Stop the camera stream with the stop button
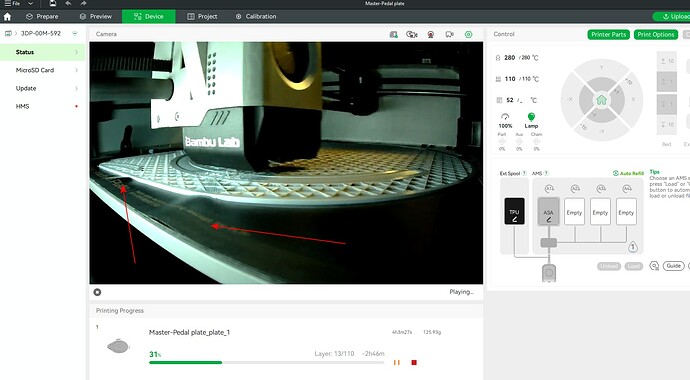The height and width of the screenshot is (380, 690). [x=97, y=292]
